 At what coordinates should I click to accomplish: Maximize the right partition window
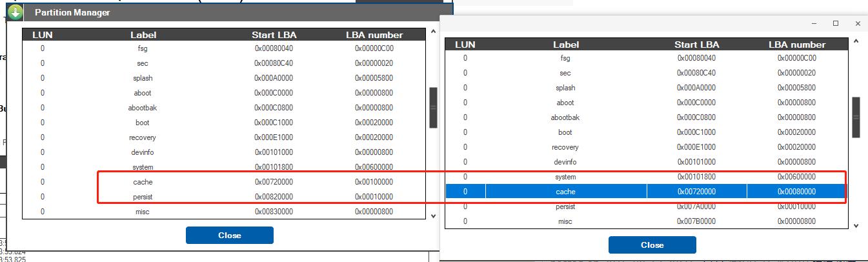coord(836,23)
